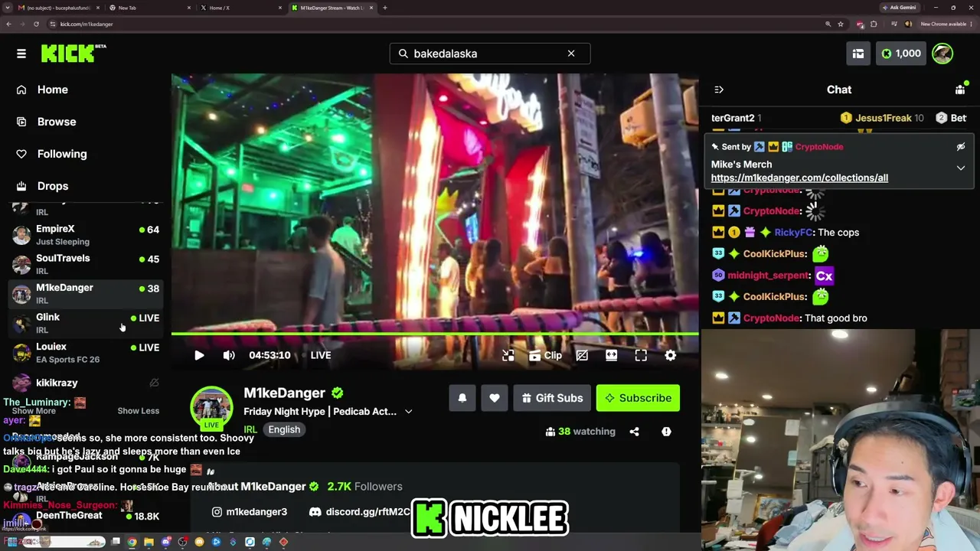980x551 pixels.
Task: Click Ask Gemini button
Action: (899, 8)
